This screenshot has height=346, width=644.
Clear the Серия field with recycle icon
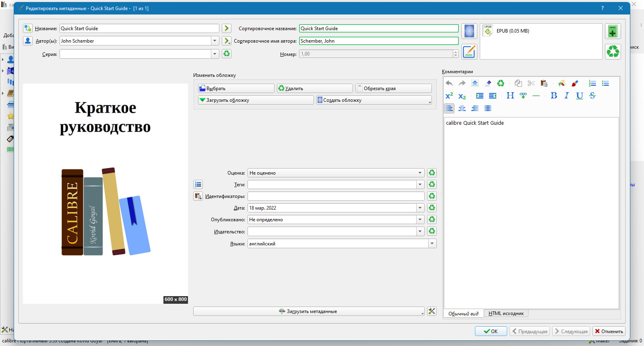pyautogui.click(x=227, y=54)
